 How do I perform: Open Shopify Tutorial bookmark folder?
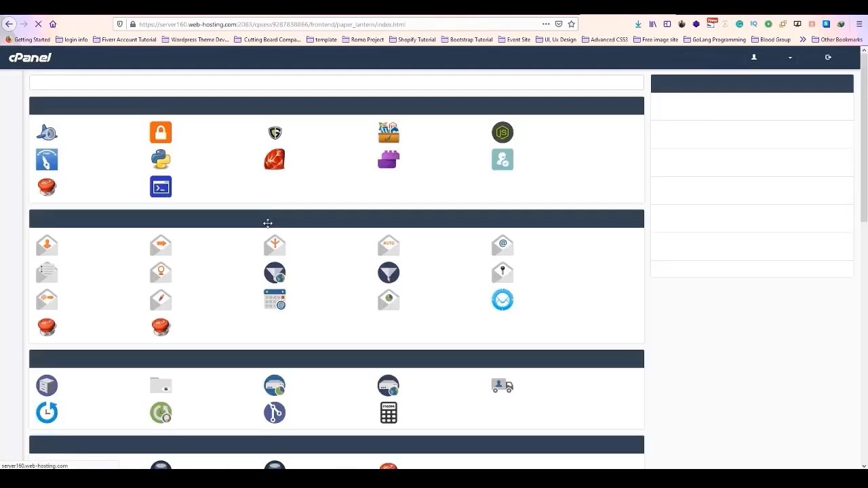pos(412,39)
